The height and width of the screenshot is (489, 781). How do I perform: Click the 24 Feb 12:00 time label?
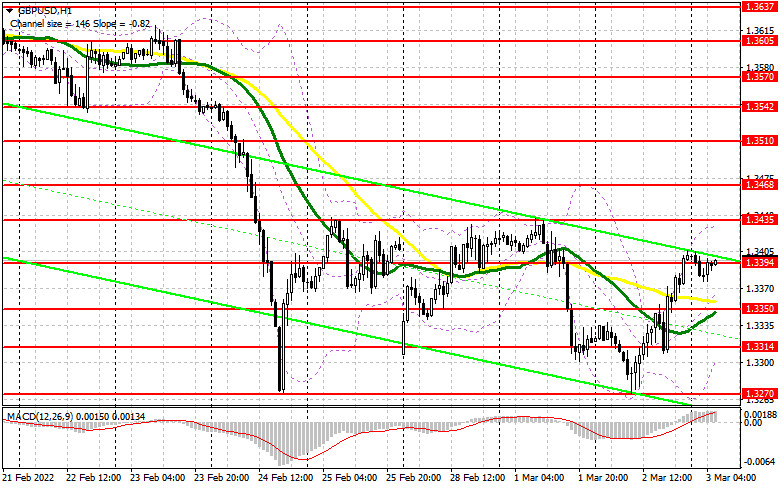(x=285, y=478)
